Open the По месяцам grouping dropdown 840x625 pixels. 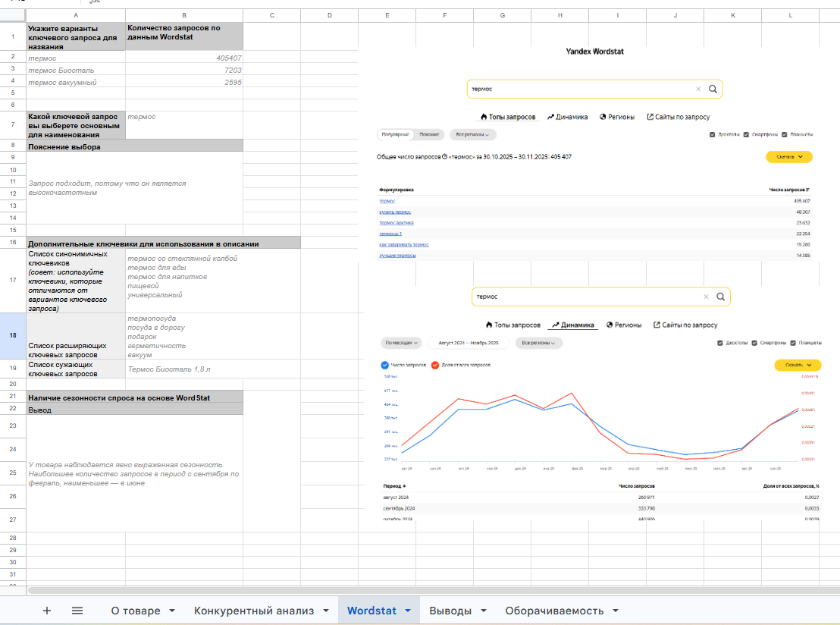click(x=401, y=343)
